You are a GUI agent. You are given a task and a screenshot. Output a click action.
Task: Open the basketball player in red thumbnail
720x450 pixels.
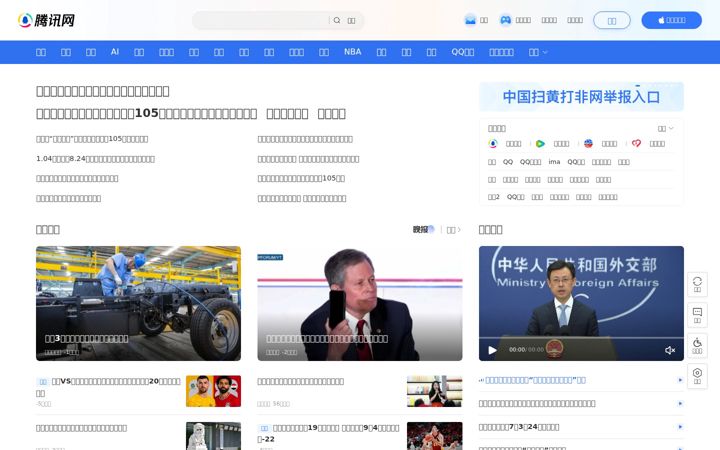click(x=434, y=436)
